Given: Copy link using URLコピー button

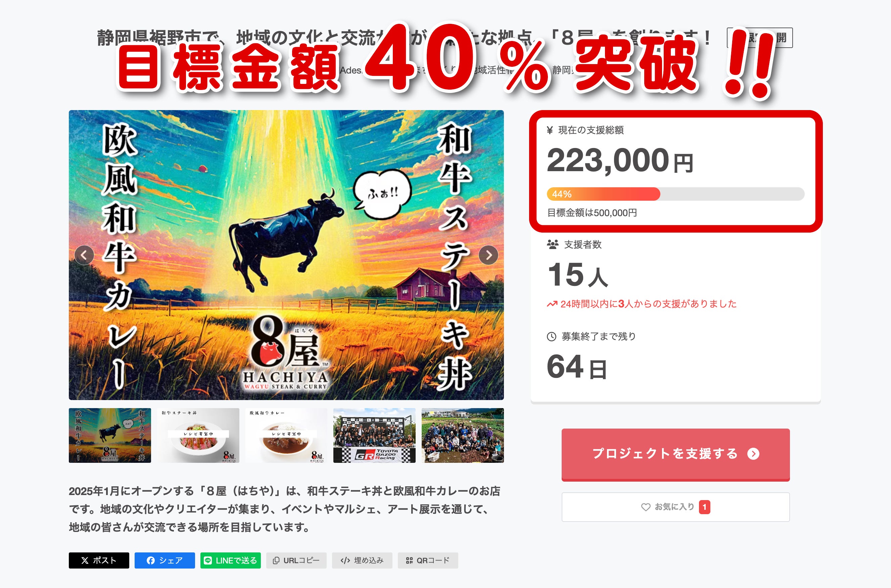Looking at the screenshot, I should tap(296, 560).
